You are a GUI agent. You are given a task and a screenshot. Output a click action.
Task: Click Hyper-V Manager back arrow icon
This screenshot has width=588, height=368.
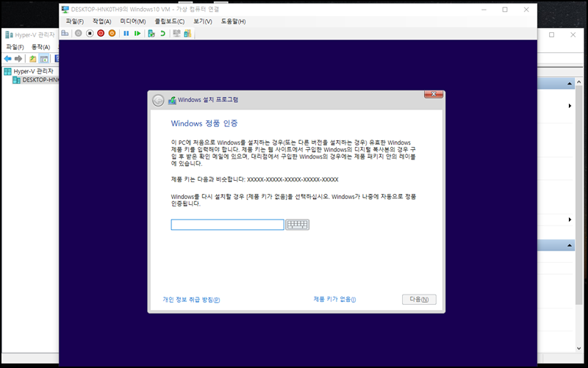point(7,59)
